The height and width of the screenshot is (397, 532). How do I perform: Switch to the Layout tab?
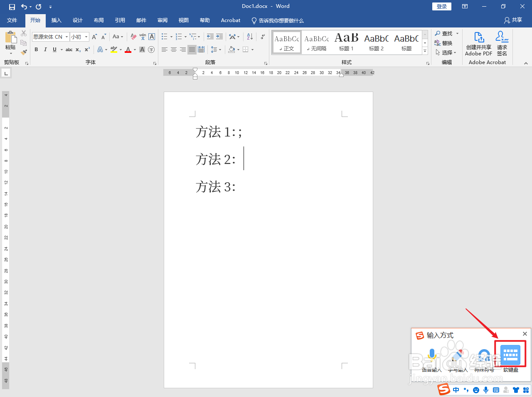click(x=99, y=20)
